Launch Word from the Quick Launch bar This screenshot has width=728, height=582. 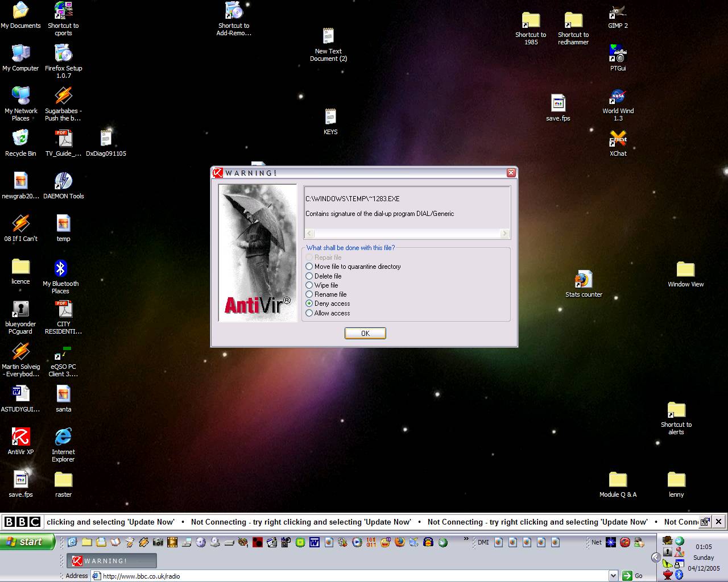(315, 542)
